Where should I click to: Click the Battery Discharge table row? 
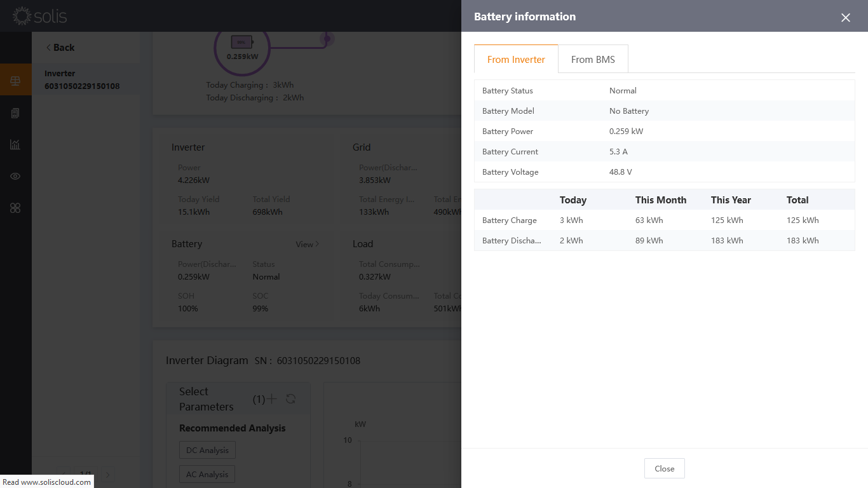tap(664, 241)
